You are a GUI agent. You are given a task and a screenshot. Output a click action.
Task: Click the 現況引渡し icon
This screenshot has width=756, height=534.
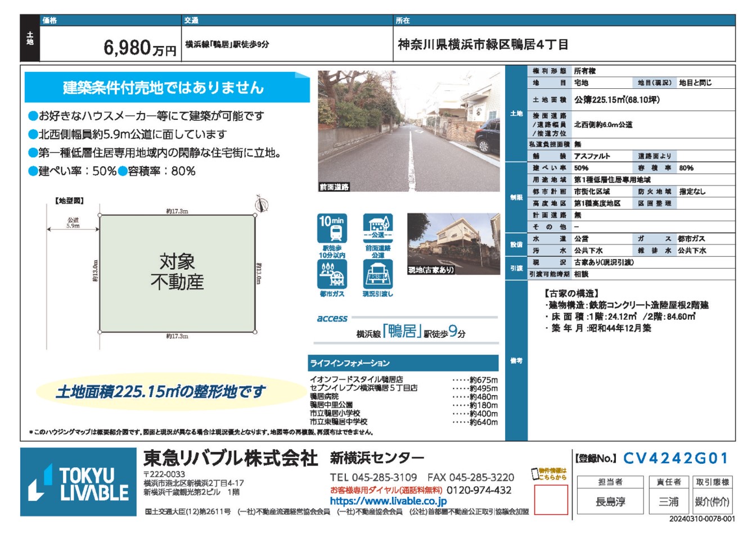tap(377, 274)
